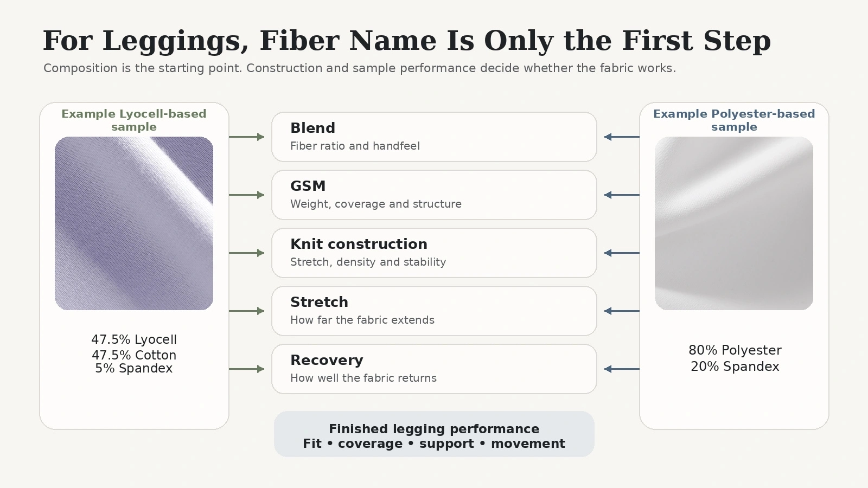This screenshot has width=868, height=488.
Task: Click the green arrow pointing to Recovery
Action: 247,369
